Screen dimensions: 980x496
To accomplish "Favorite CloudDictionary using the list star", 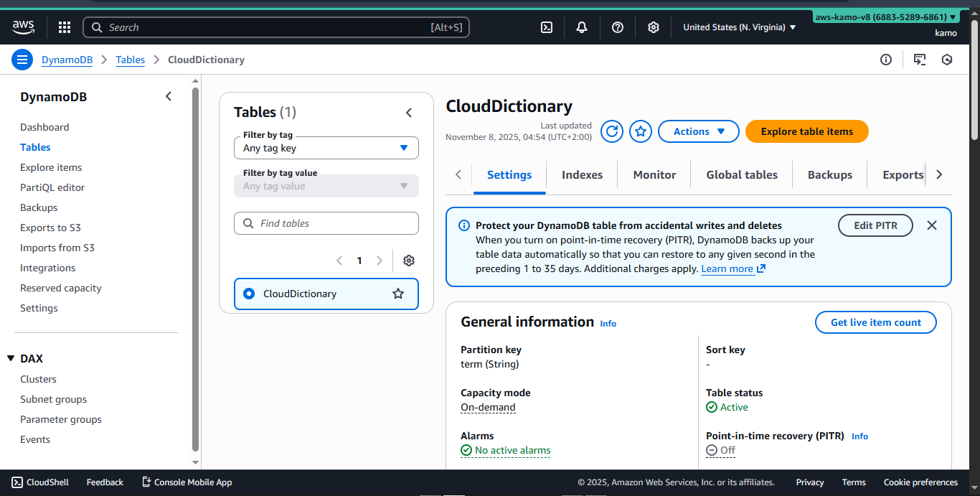I will coord(398,294).
